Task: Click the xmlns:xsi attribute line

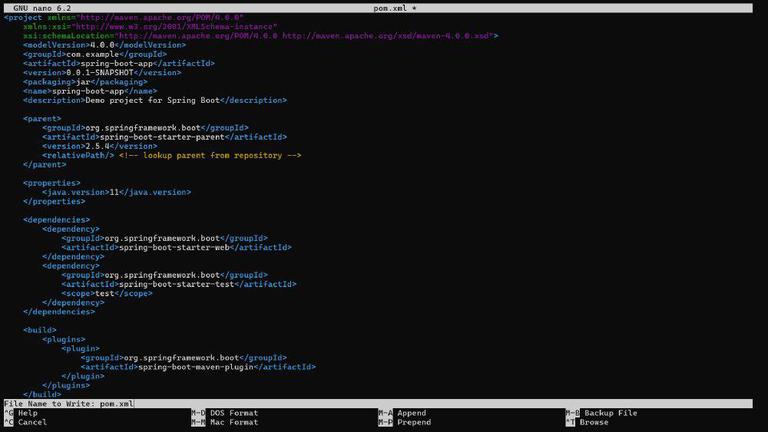Action: [150, 26]
